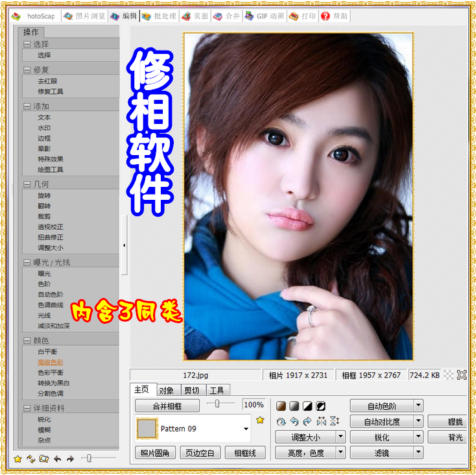This screenshot has width=476, height=475.
Task: Click the 照片圆角 button
Action: pos(155,452)
